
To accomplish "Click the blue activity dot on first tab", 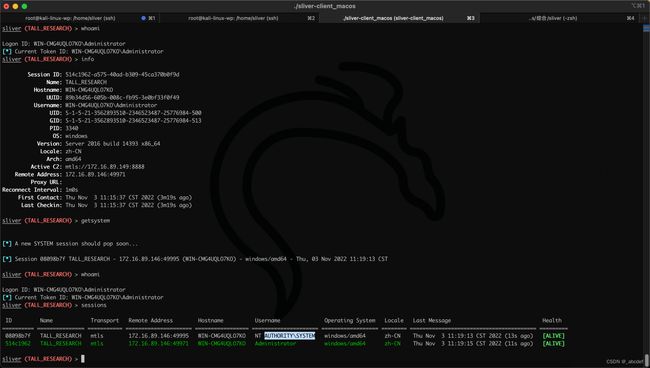I will [143, 18].
